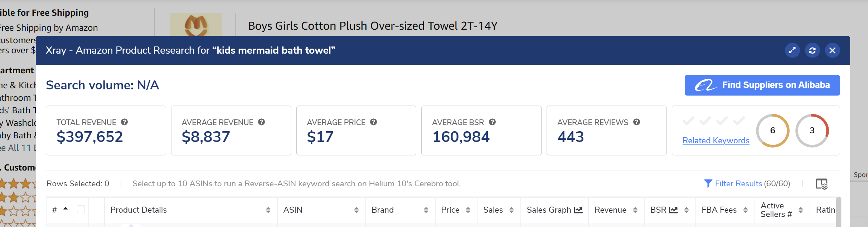Click the Average Reviews help icon
The width and height of the screenshot is (868, 227).
(x=636, y=122)
